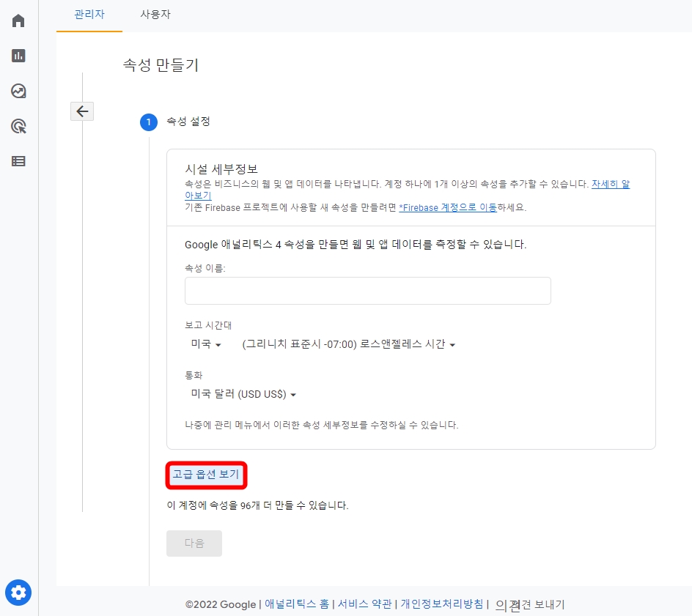Open the 미국 달러 (USD US$) currency dropdown
This screenshot has height=616, width=692.
pos(243,394)
